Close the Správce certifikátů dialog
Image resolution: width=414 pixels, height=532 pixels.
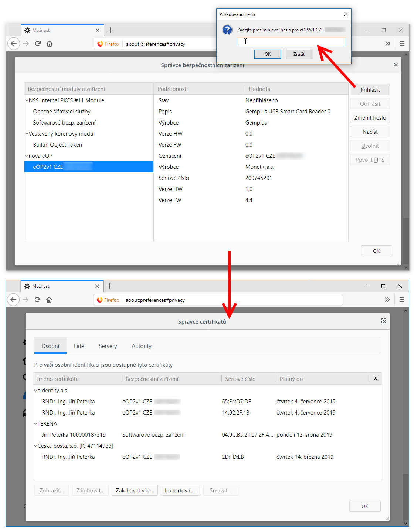384,321
